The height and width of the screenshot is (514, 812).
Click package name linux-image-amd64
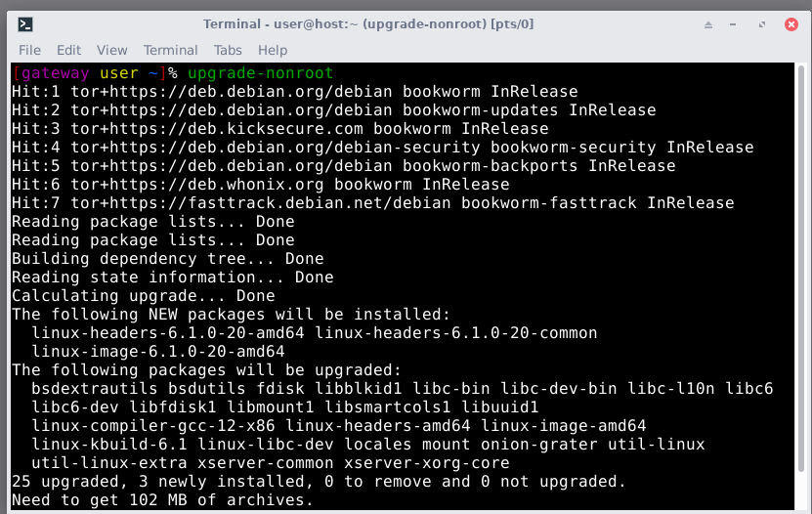tap(564, 426)
